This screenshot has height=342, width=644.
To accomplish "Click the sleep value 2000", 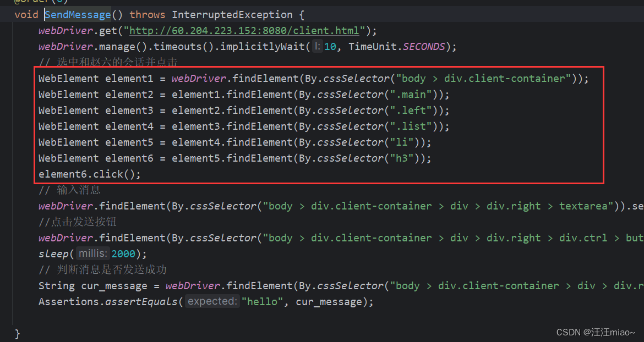I will 123,254.
